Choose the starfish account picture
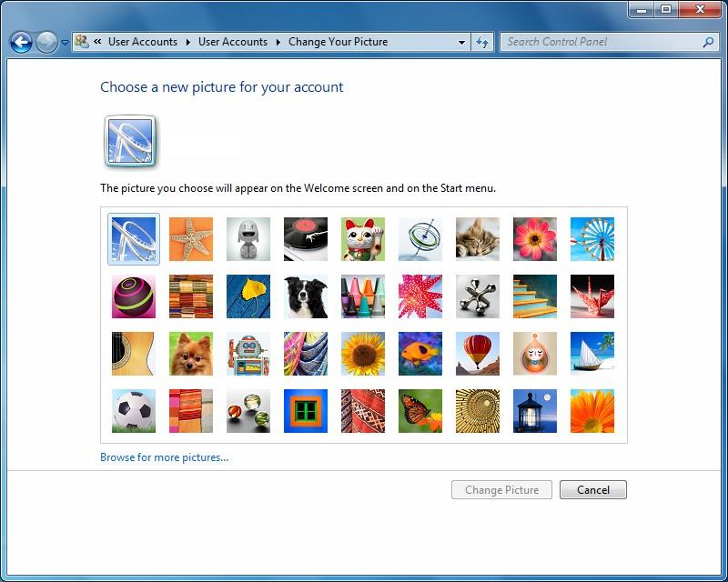The height and width of the screenshot is (582, 728). pos(191,239)
